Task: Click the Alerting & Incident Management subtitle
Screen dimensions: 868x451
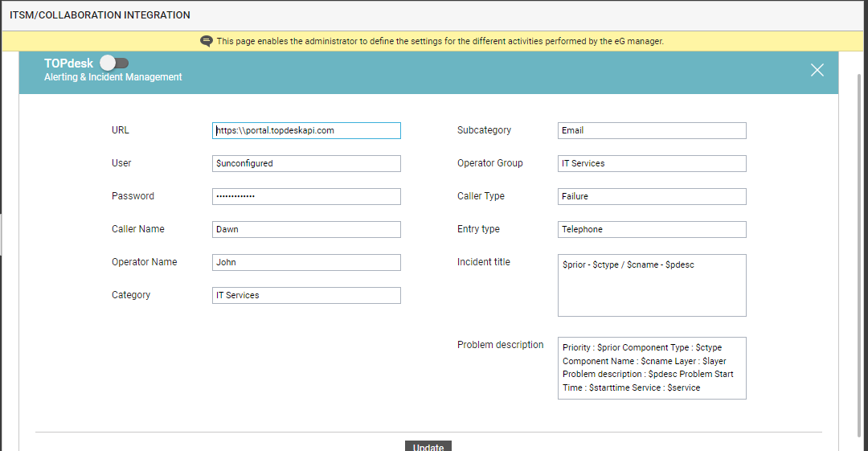Action: [x=113, y=77]
